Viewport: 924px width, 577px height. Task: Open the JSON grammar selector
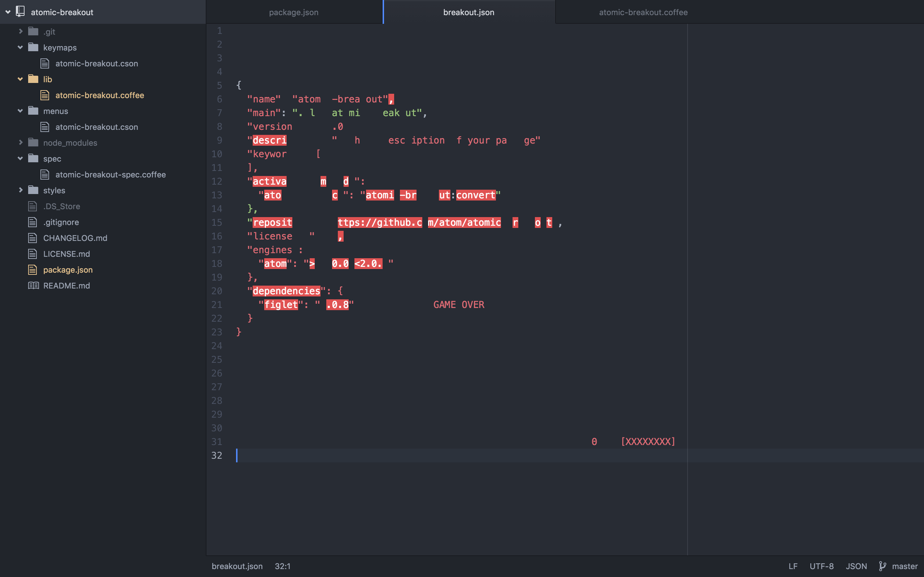[x=856, y=566]
